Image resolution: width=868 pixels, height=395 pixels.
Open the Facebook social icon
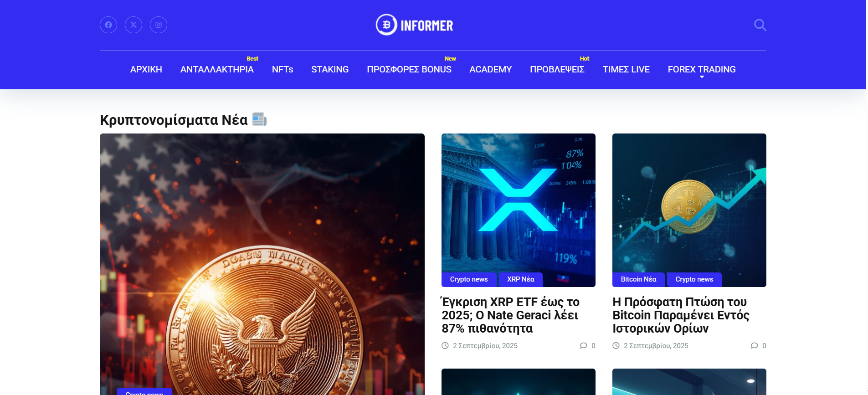point(108,25)
